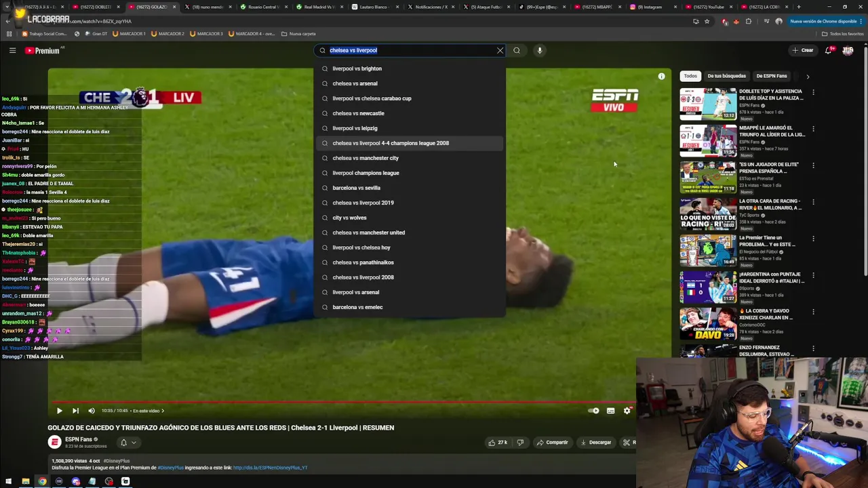The width and height of the screenshot is (868, 488).
Task: Open ESPN Fans channel name link
Action: 78,439
